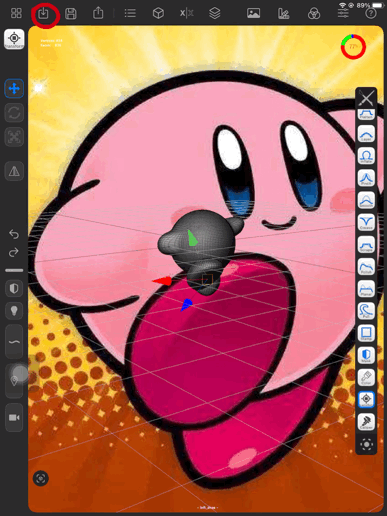Undo the last action with left arrow
This screenshot has width=387, height=516.
pos(14,234)
